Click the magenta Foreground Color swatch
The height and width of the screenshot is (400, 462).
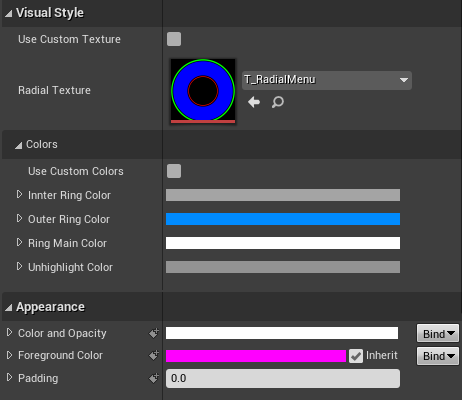[256, 356]
